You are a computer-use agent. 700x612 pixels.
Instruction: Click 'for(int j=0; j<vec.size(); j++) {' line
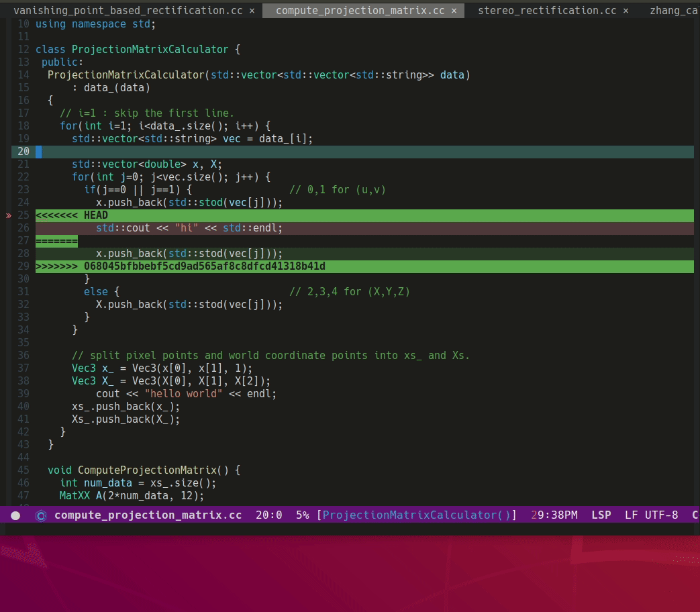171,177
